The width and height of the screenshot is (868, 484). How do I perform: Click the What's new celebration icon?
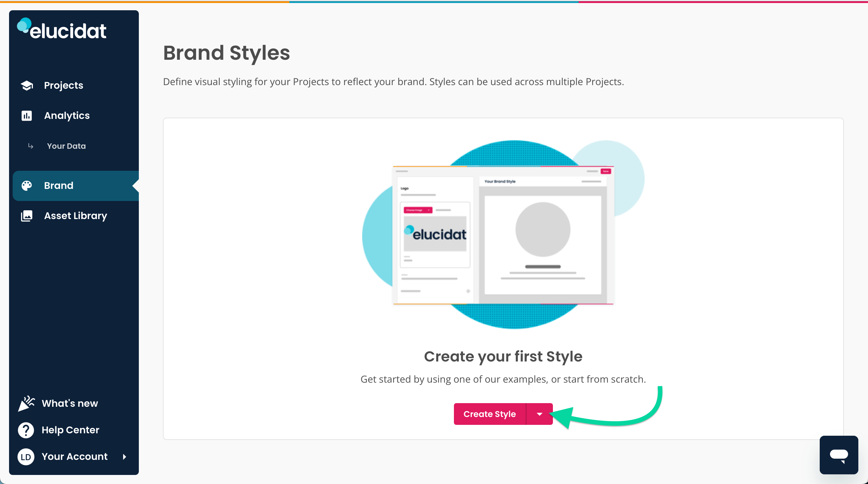(27, 403)
